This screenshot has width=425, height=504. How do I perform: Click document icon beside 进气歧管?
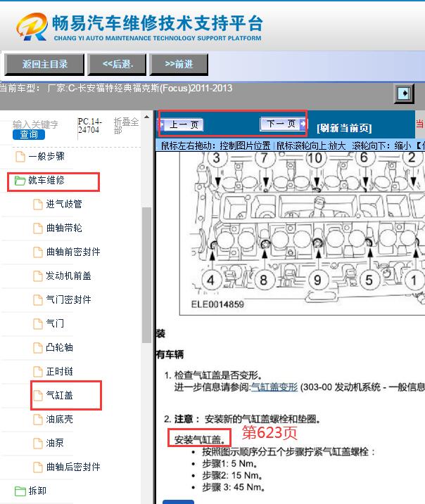pos(38,205)
